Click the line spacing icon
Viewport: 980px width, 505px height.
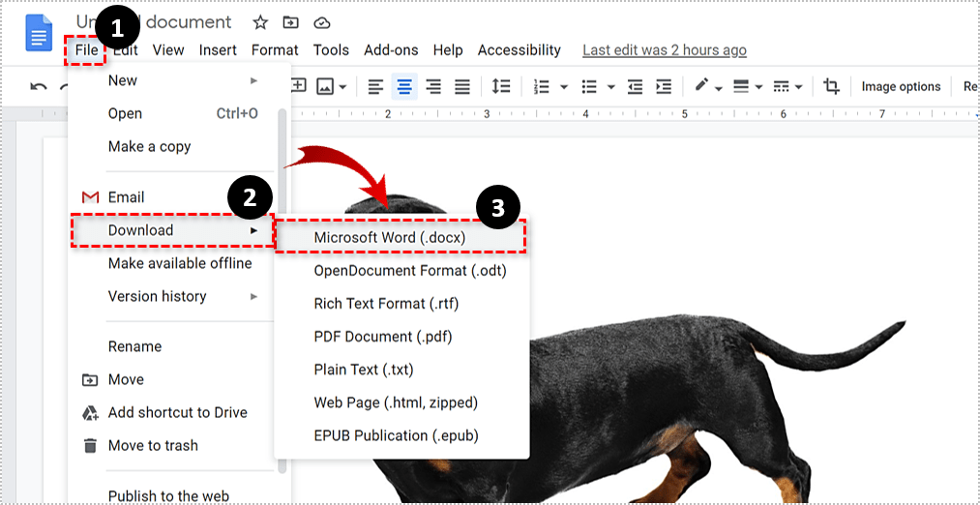coord(501,87)
